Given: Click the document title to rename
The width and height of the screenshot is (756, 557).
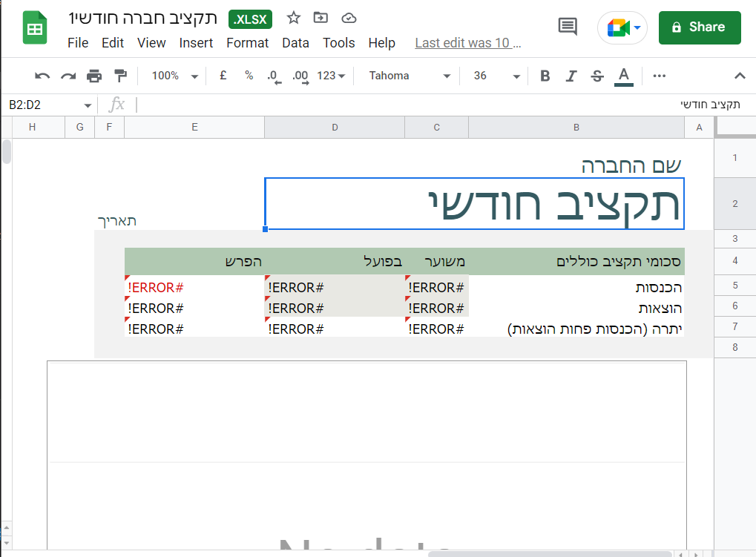Looking at the screenshot, I should 142,19.
